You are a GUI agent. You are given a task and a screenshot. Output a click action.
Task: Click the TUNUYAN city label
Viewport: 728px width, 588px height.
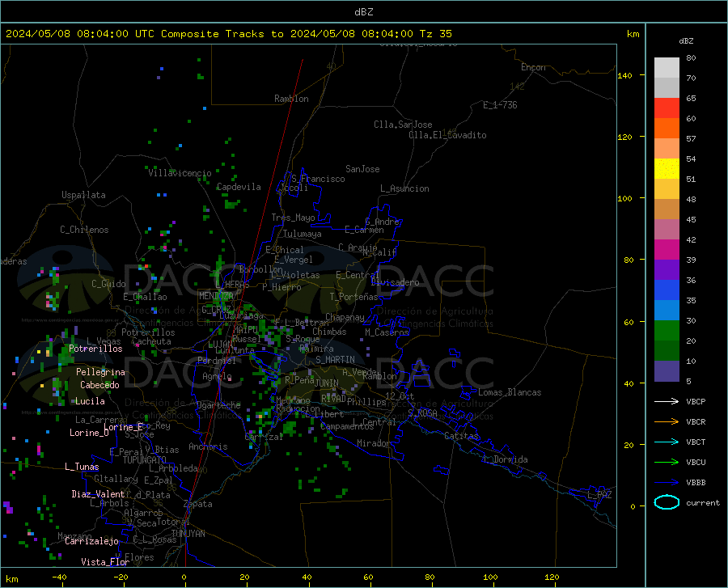click(x=188, y=534)
